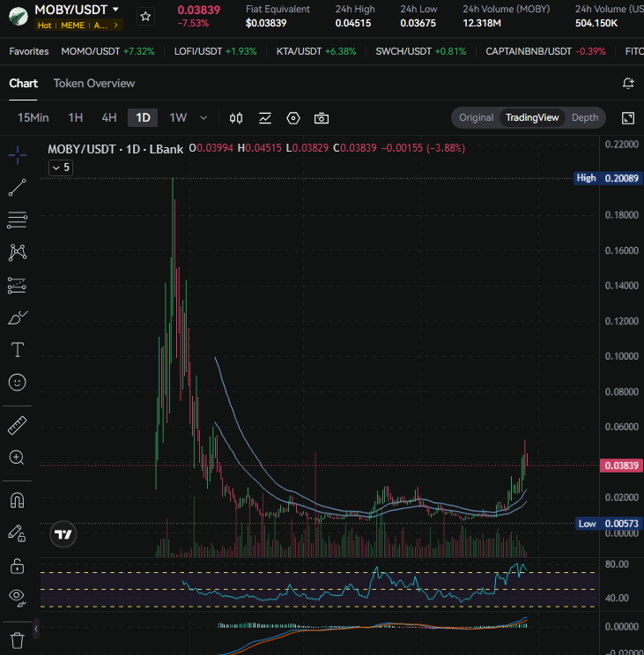The height and width of the screenshot is (655, 644).
Task: Open CAPTAINBNB/USDT from favorites
Action: (545, 51)
